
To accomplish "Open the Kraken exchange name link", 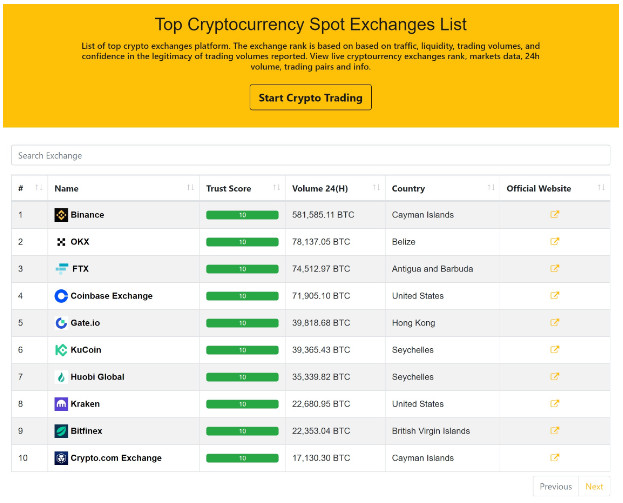I will 85,404.
